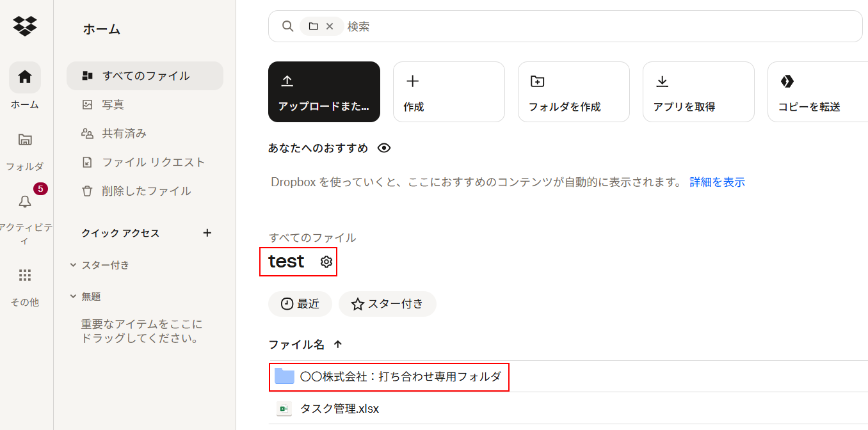Open the ホーム home icon in sidebar
This screenshot has height=430, width=868.
tap(25, 77)
